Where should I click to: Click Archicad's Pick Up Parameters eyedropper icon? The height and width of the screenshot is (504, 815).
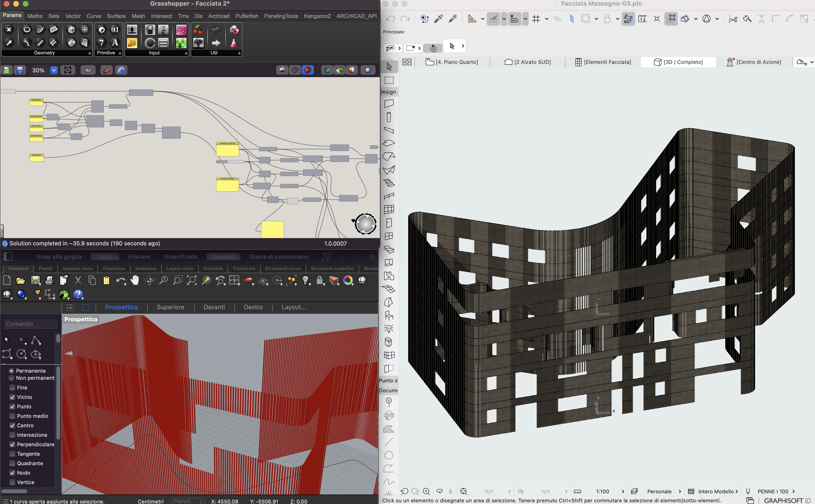[439, 19]
